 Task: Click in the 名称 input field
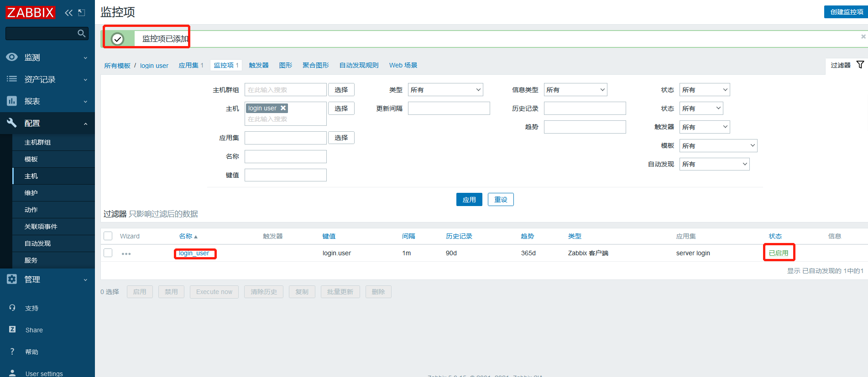[286, 157]
